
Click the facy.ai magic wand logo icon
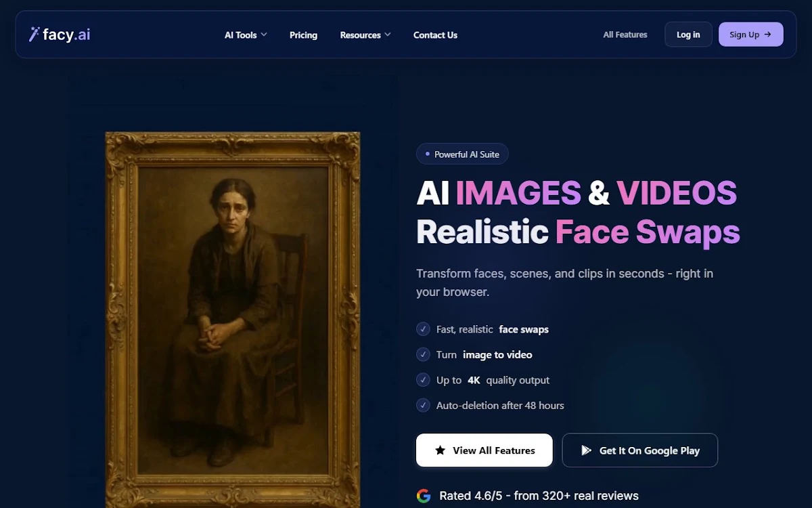click(34, 34)
